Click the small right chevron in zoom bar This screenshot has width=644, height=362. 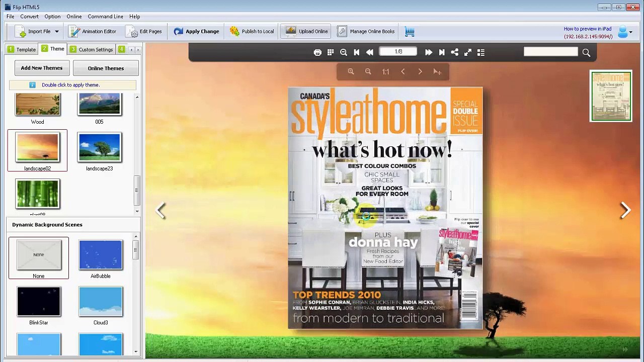click(420, 72)
